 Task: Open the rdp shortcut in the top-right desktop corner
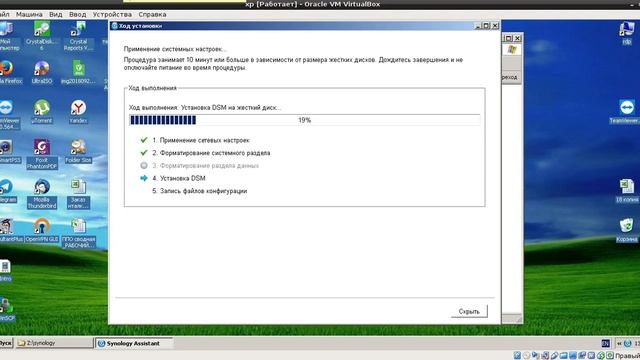click(627, 33)
